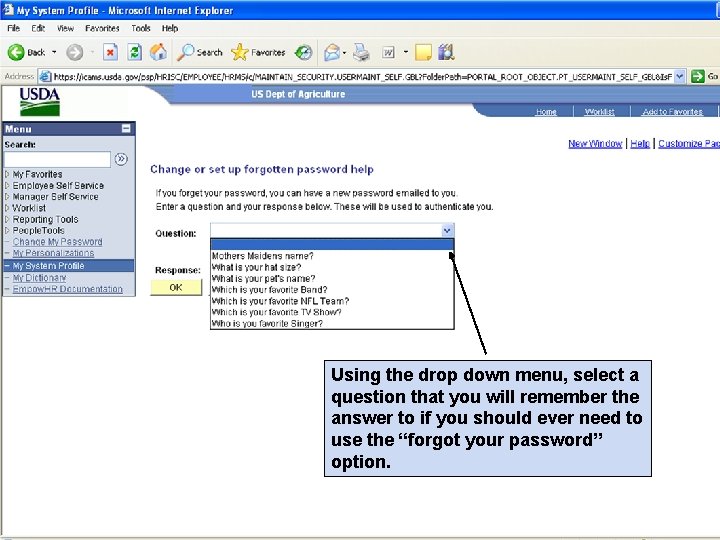Open the Help menu

(x=169, y=28)
